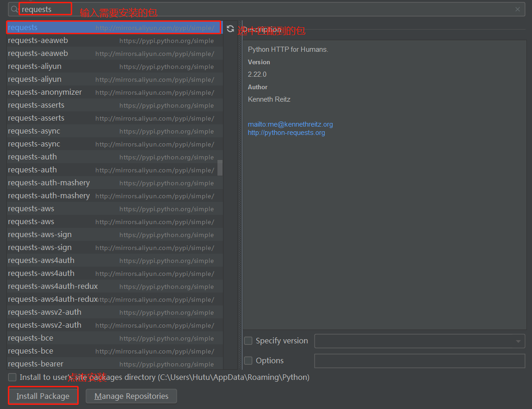Select requests-aeaweb from the aliyun mirror

115,54
